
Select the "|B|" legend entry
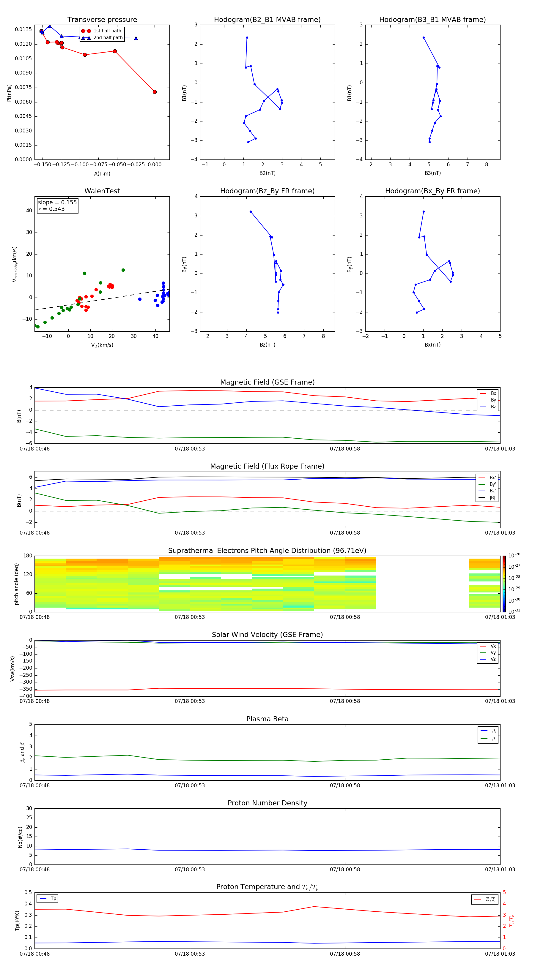tap(487, 498)
